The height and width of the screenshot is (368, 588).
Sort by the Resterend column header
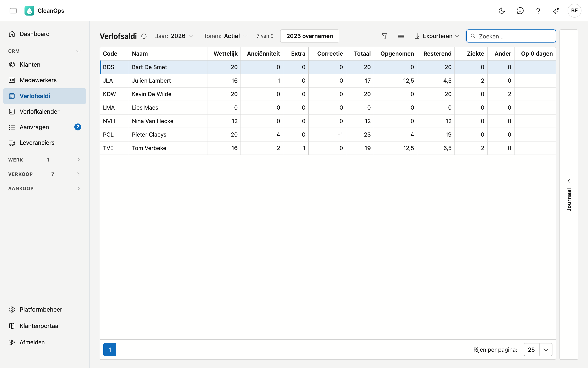[x=436, y=54]
